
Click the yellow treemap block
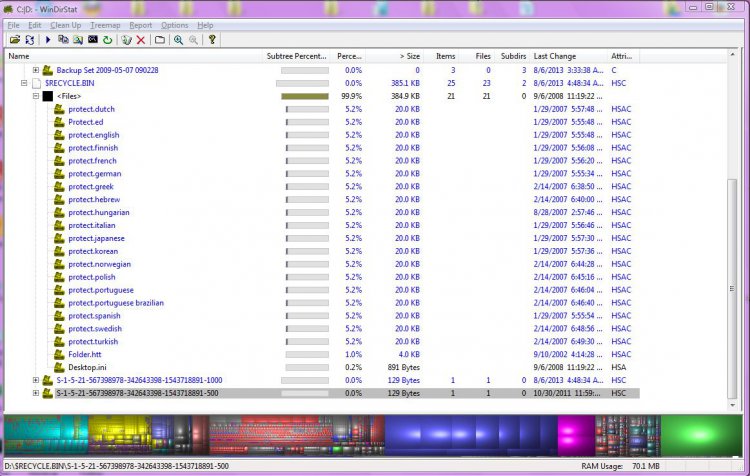pos(120,430)
